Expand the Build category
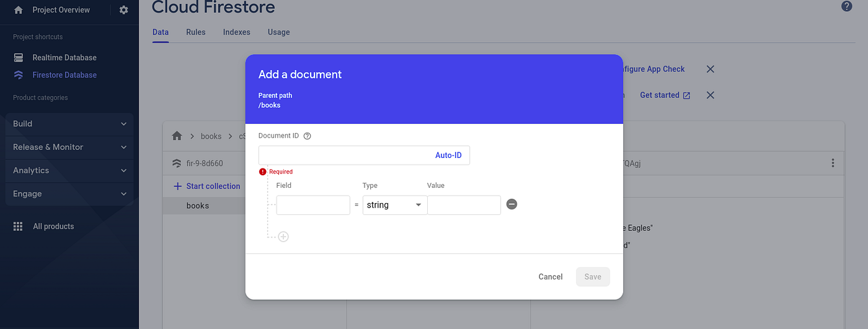Image resolution: width=868 pixels, height=329 pixels. tap(69, 123)
